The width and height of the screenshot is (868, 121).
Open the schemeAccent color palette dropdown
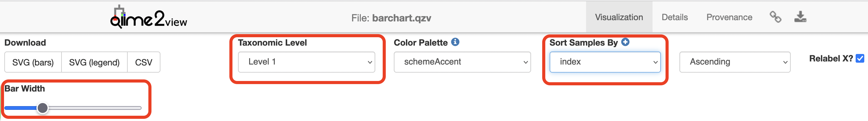[x=462, y=62]
